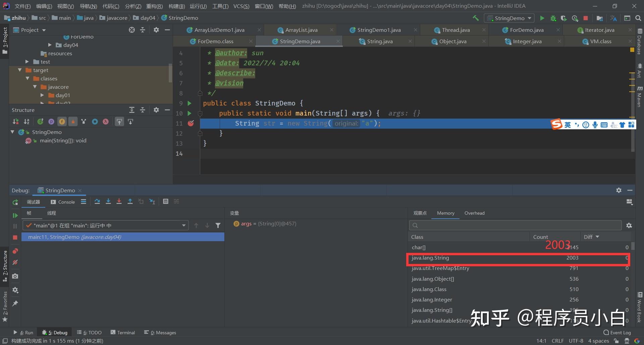Open Project view selector dropdown

(x=44, y=30)
